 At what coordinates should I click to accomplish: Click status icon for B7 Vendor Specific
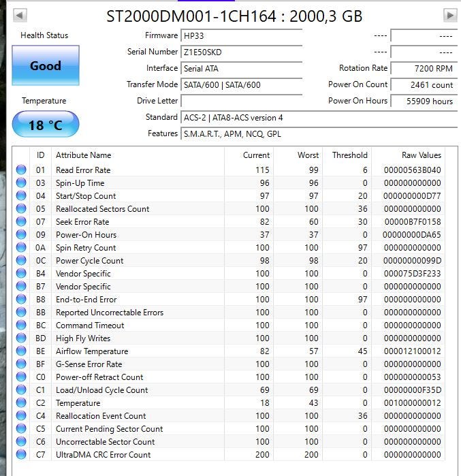coord(21,286)
